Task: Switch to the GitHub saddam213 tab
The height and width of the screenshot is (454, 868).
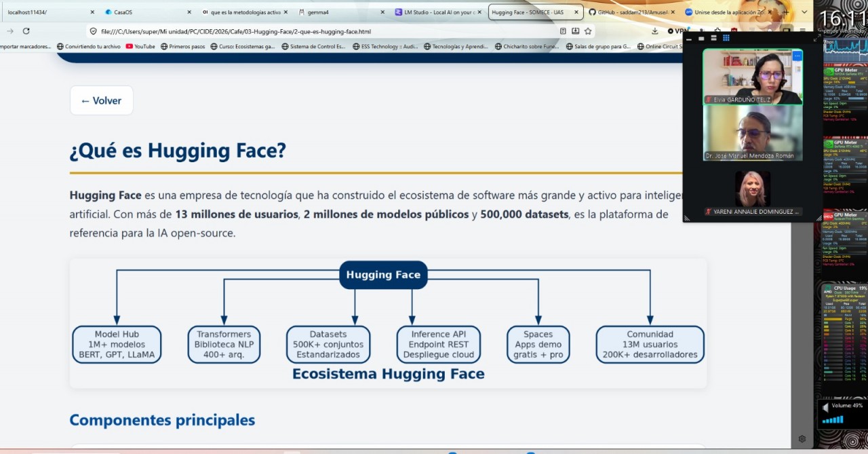Action: [x=631, y=12]
